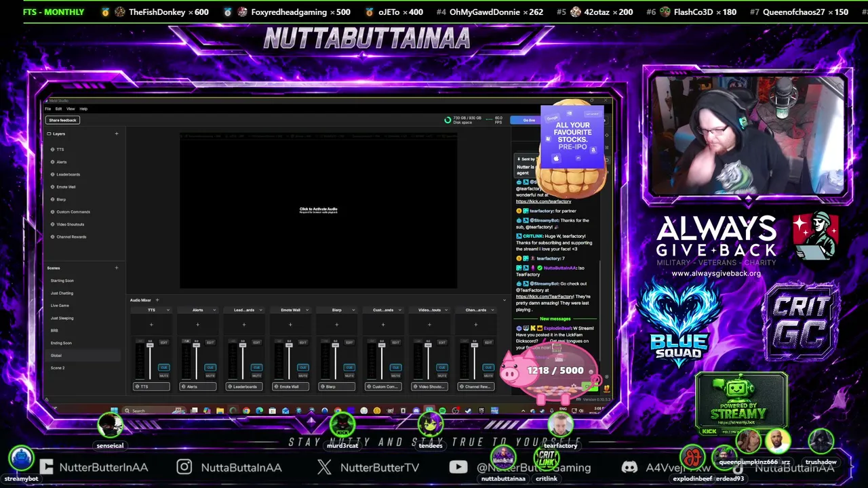Image resolution: width=868 pixels, height=488 pixels.
Task: Toggle CUE on the Alerts channel
Action: pos(210,367)
